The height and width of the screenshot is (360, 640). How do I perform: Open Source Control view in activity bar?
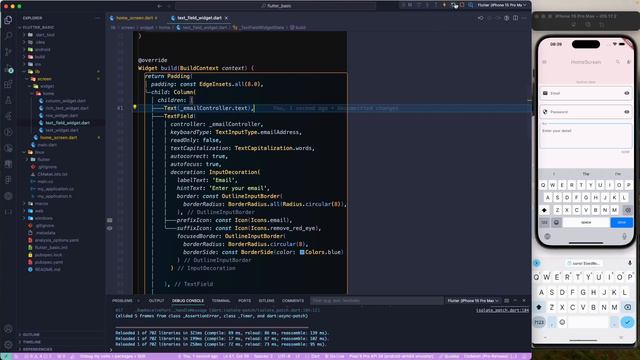pos(8,52)
